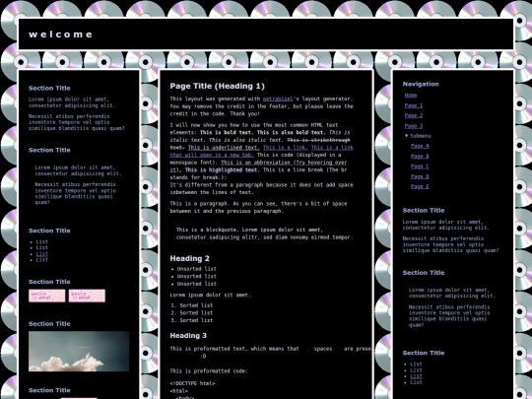Open the Home navigation link
532x399 pixels.
(411, 96)
